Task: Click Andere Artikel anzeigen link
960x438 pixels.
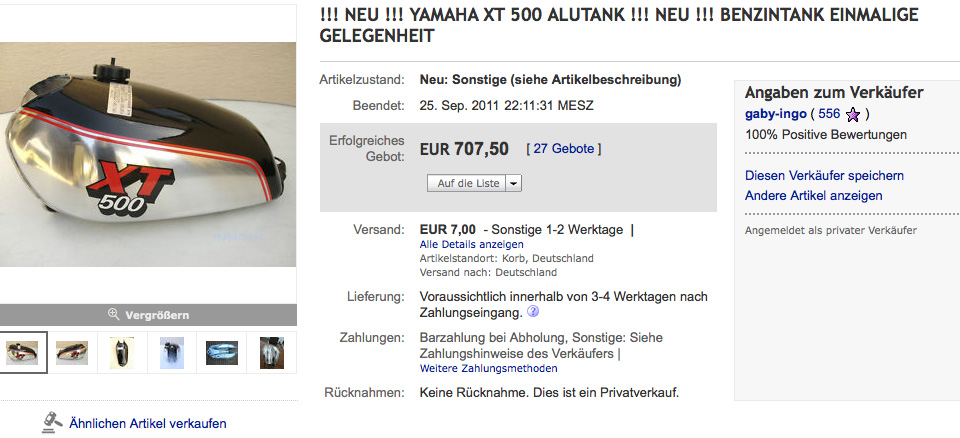Action: [x=814, y=195]
